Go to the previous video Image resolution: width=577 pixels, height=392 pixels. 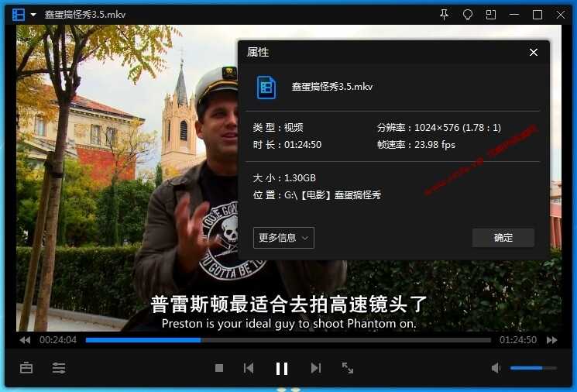pos(249,368)
